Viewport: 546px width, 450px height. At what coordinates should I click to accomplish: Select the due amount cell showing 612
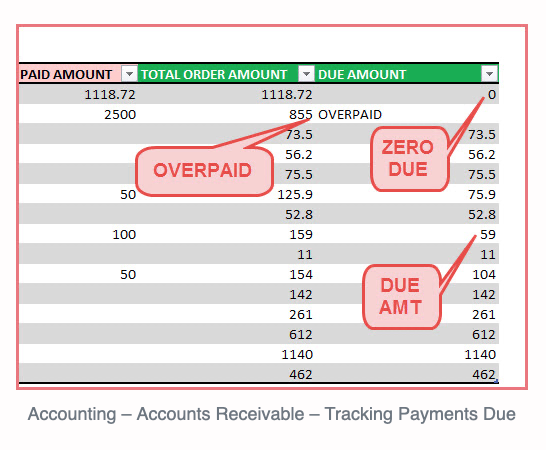click(407, 334)
